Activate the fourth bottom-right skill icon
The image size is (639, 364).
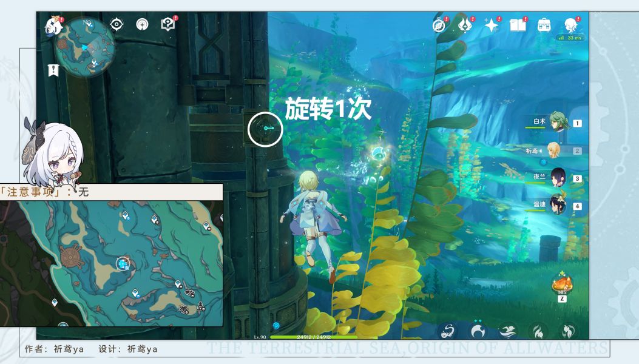click(538, 332)
